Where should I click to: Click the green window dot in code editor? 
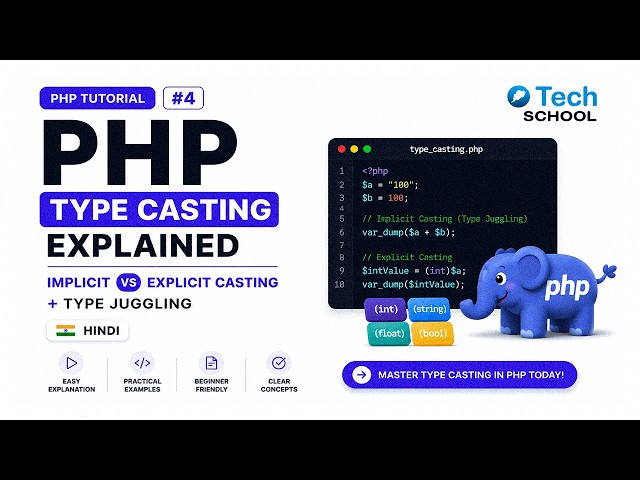tap(367, 149)
